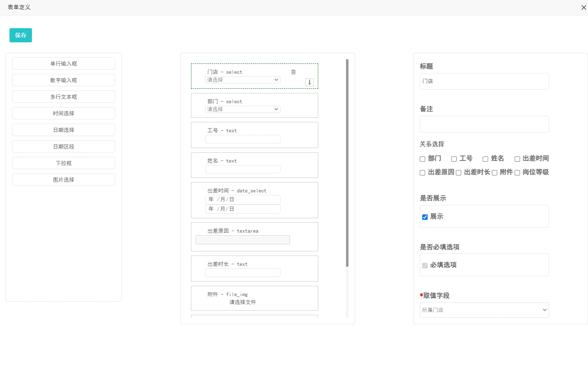Add a 单行输入框 component
Viewport: 588px width, 365px height.
(63, 63)
